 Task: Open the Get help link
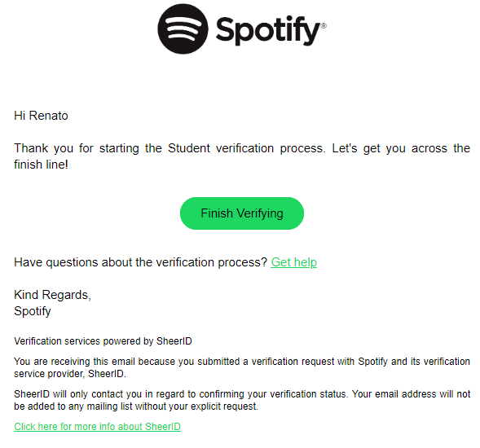(294, 262)
